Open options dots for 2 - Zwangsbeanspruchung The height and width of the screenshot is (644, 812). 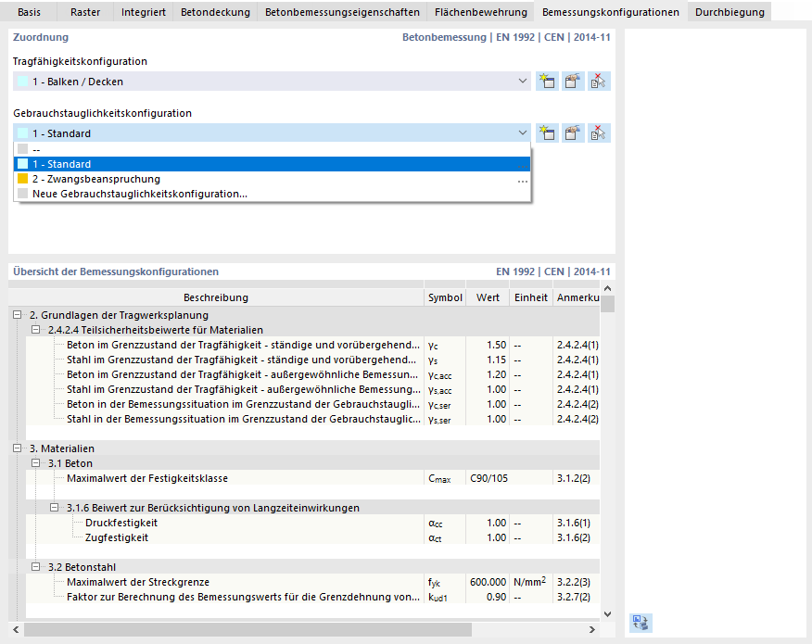(x=523, y=182)
